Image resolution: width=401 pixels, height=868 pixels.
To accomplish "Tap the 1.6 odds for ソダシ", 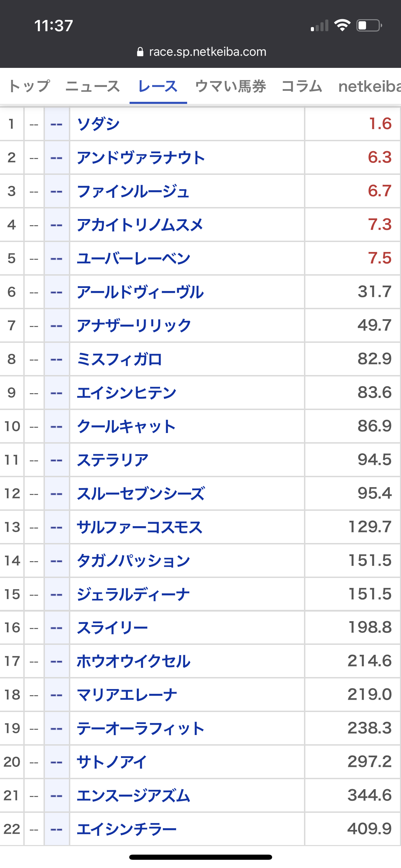I will pyautogui.click(x=380, y=124).
